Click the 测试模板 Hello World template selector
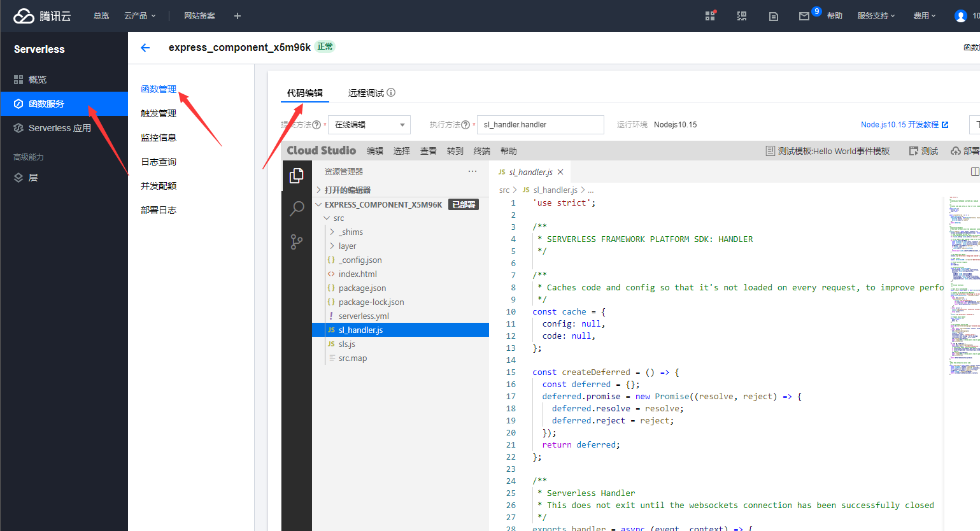The height and width of the screenshot is (531, 980). point(828,151)
